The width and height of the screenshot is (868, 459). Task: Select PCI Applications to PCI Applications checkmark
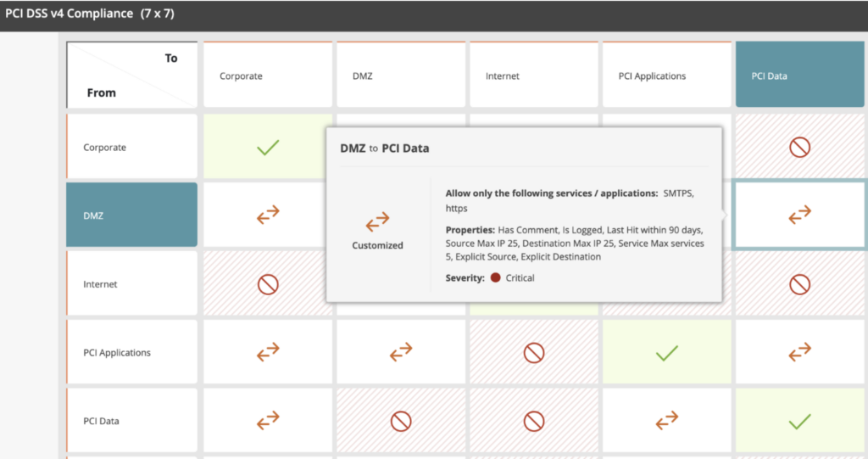click(667, 352)
